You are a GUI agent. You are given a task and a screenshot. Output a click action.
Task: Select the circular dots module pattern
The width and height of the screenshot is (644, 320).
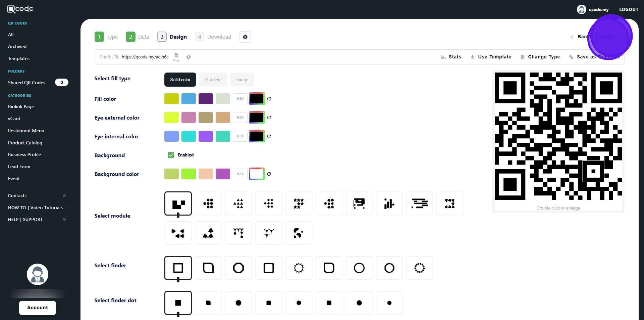click(208, 203)
